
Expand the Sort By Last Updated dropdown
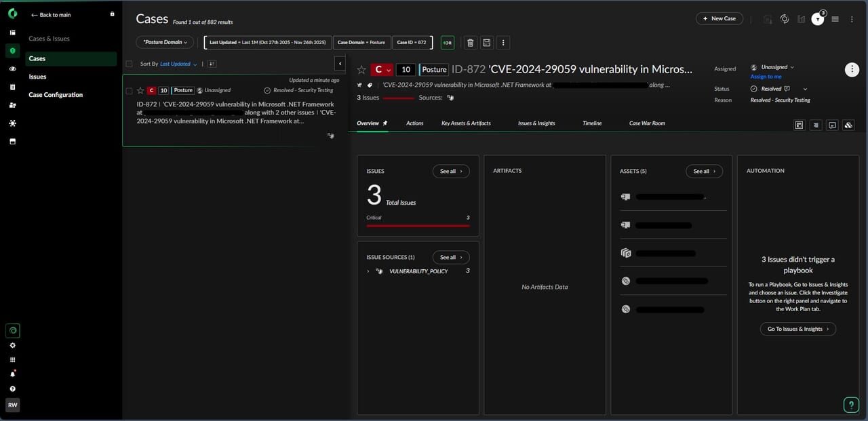178,64
